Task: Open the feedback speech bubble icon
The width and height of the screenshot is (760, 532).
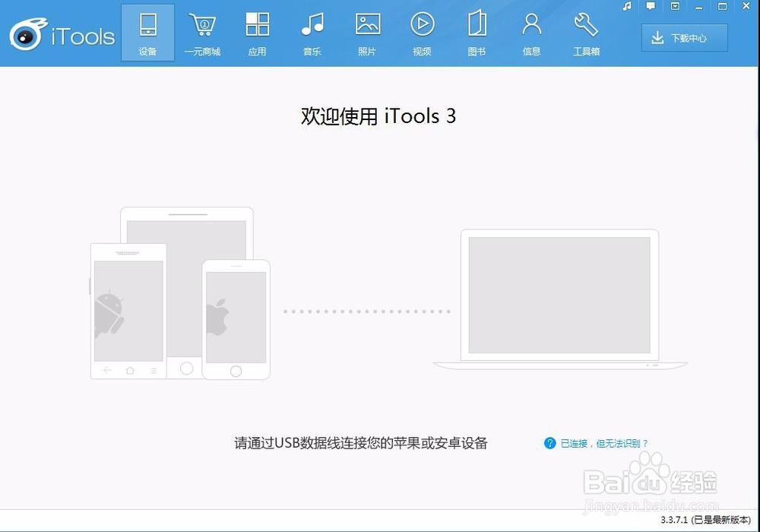Action: (x=651, y=6)
